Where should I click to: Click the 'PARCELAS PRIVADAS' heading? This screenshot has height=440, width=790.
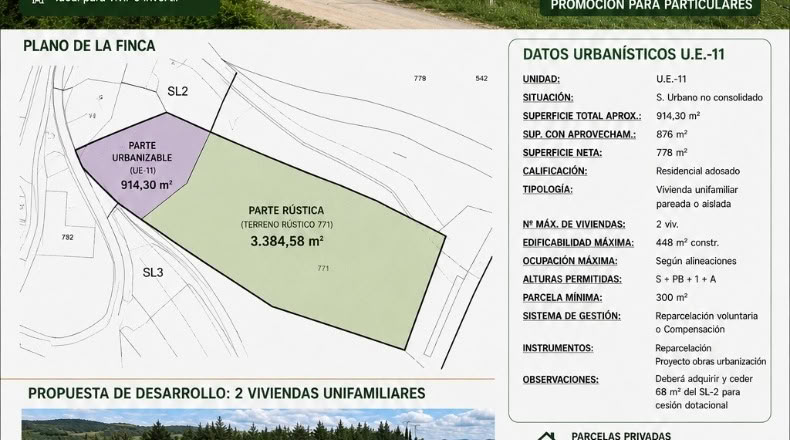621,435
